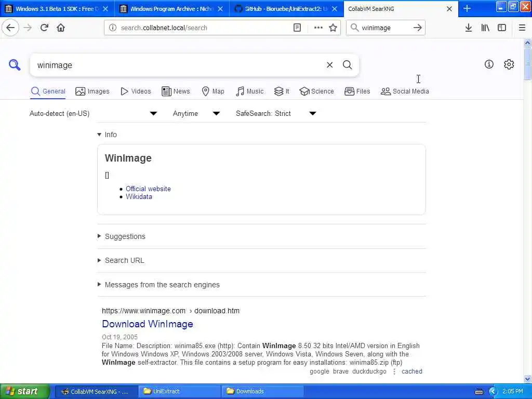Open result options three-dot icon beside cached
The height and width of the screenshot is (399, 532).
click(x=394, y=371)
